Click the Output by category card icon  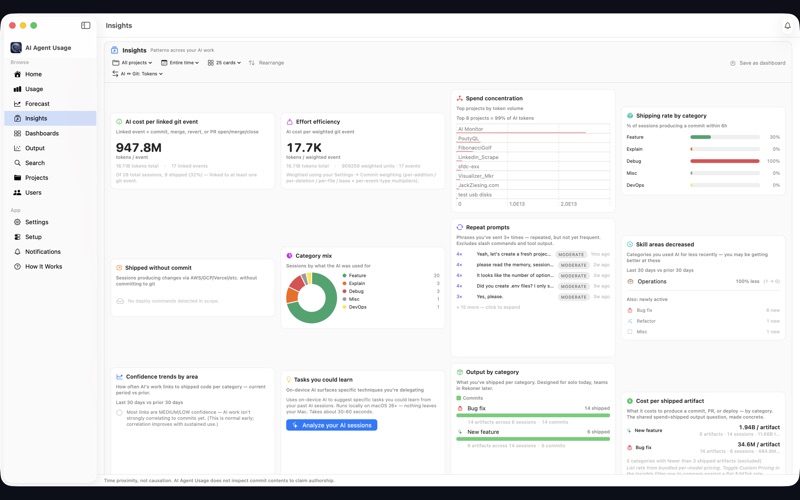coord(459,372)
